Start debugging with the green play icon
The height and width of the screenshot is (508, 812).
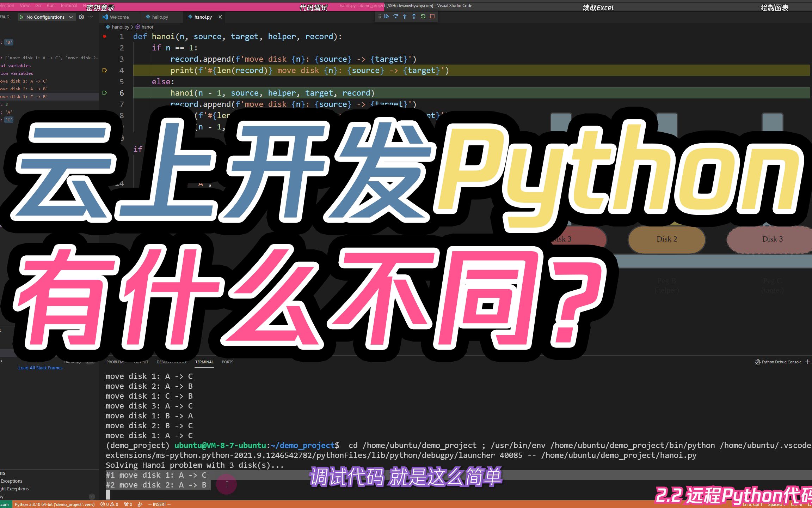tap(21, 17)
